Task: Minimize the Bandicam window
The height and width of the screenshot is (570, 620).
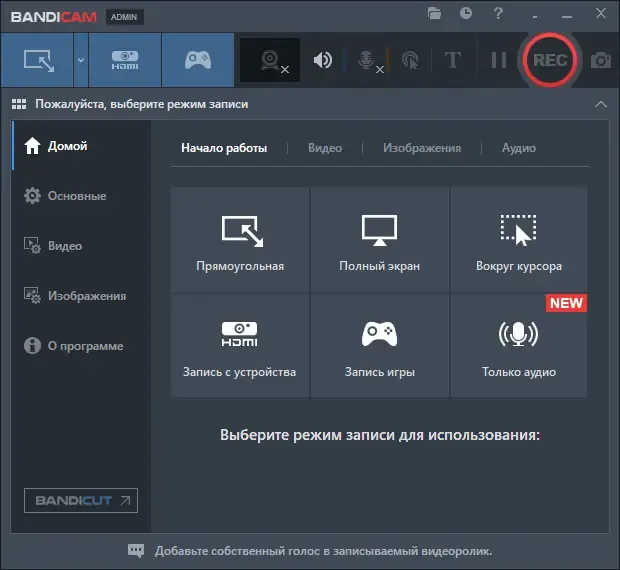Action: click(x=567, y=17)
